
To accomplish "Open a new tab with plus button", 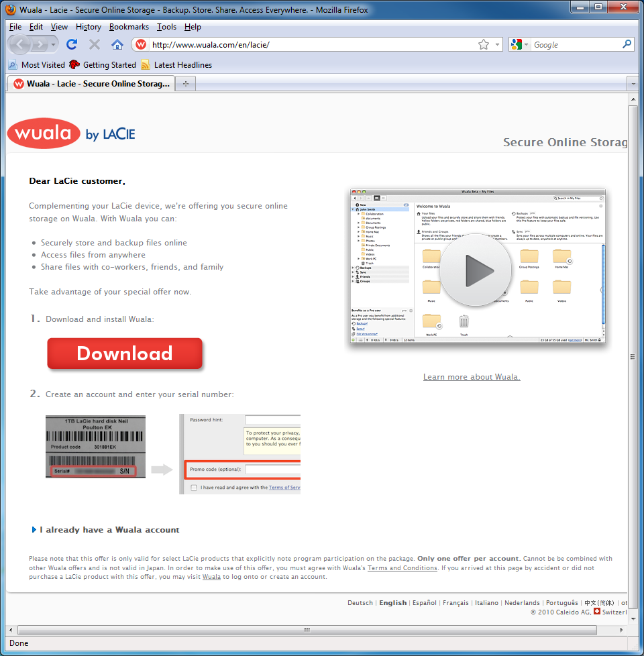I will tap(186, 84).
